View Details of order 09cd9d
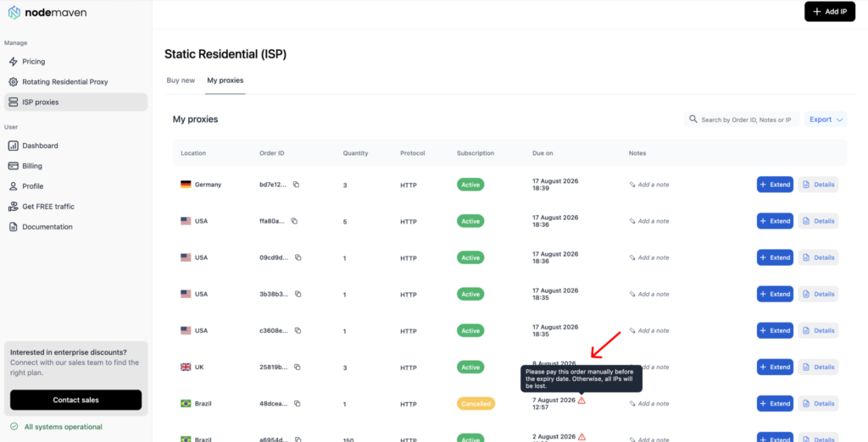The height and width of the screenshot is (442, 868). coord(818,257)
